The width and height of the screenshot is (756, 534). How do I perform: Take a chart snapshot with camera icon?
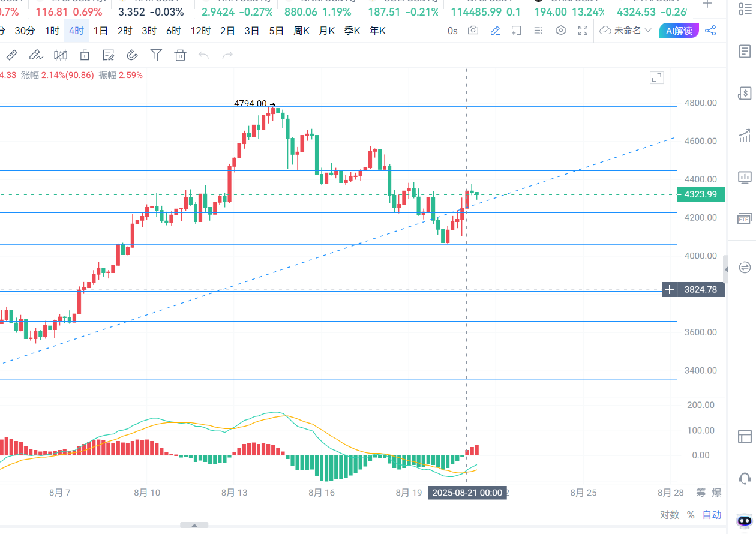tap(473, 31)
